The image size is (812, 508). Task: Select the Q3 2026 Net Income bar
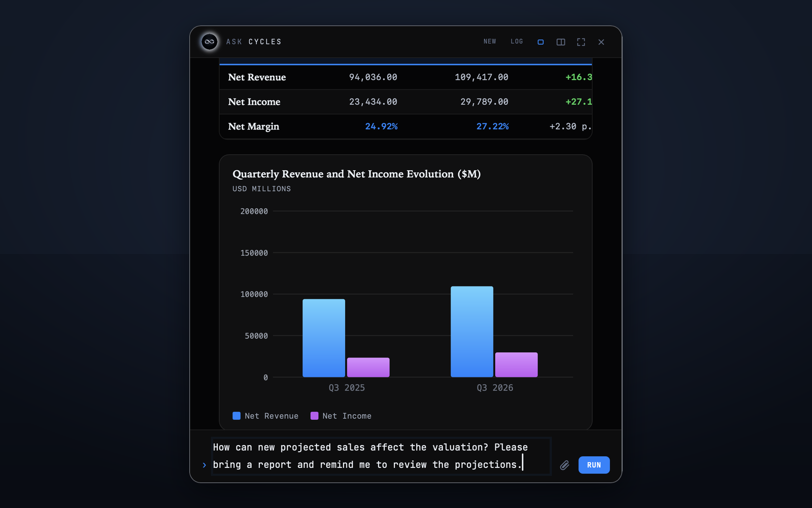click(517, 365)
